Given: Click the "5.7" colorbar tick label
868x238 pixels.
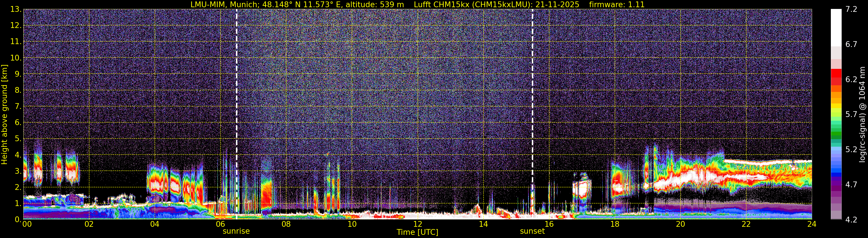Looking at the screenshot, I should coord(851,115).
